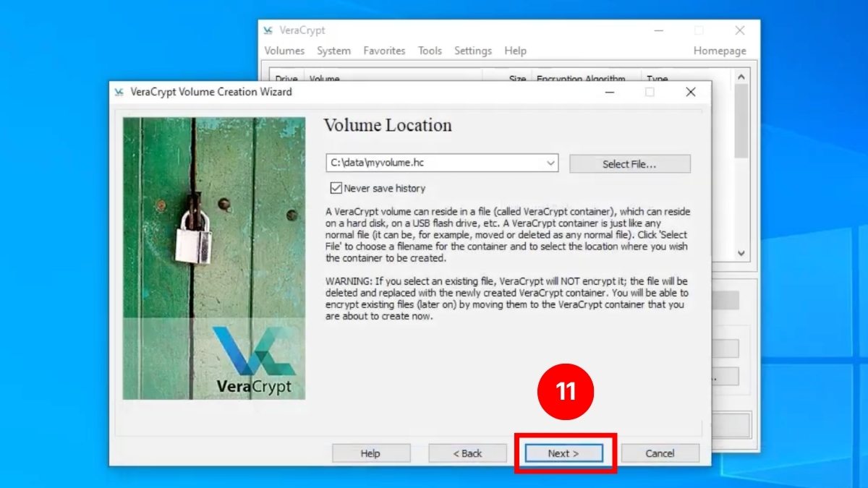868x488 pixels.
Task: Open the Settings menu
Action: coord(473,51)
